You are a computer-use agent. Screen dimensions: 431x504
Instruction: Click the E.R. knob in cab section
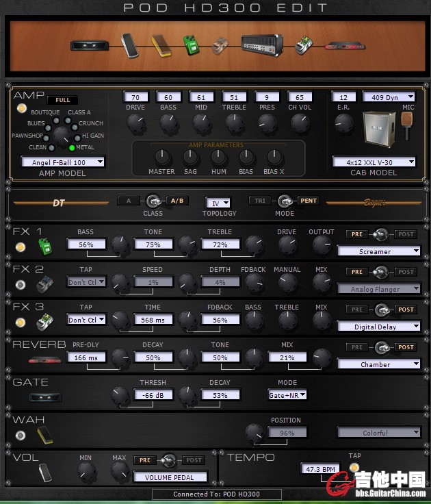point(343,123)
